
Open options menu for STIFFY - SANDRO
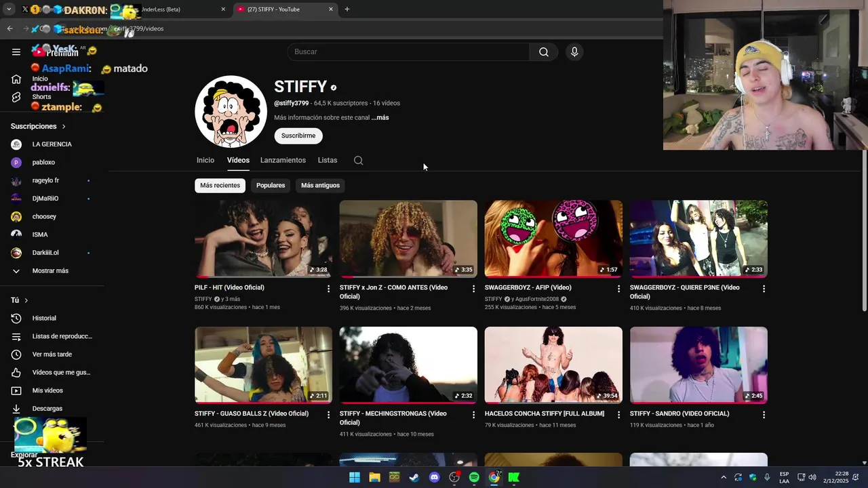pyautogui.click(x=764, y=415)
